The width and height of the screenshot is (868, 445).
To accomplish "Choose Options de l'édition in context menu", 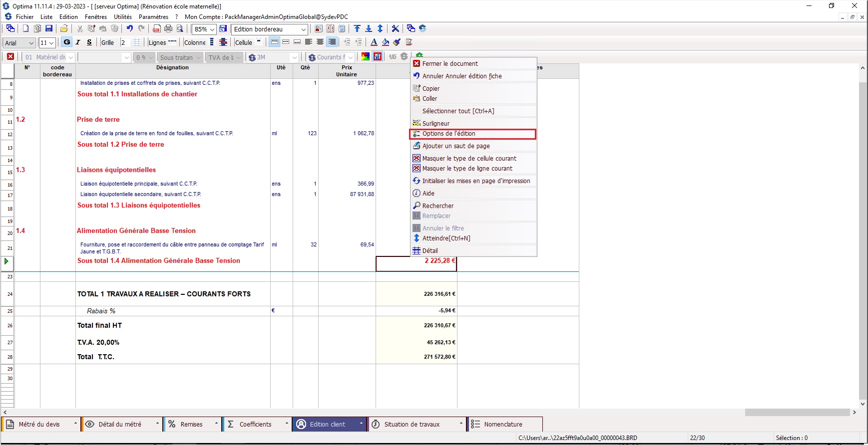I will point(472,134).
